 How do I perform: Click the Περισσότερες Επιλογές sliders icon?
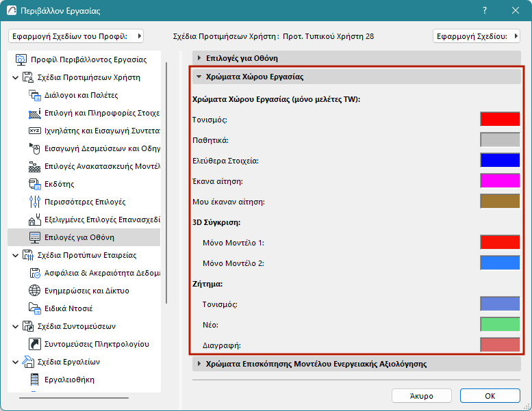(x=35, y=202)
